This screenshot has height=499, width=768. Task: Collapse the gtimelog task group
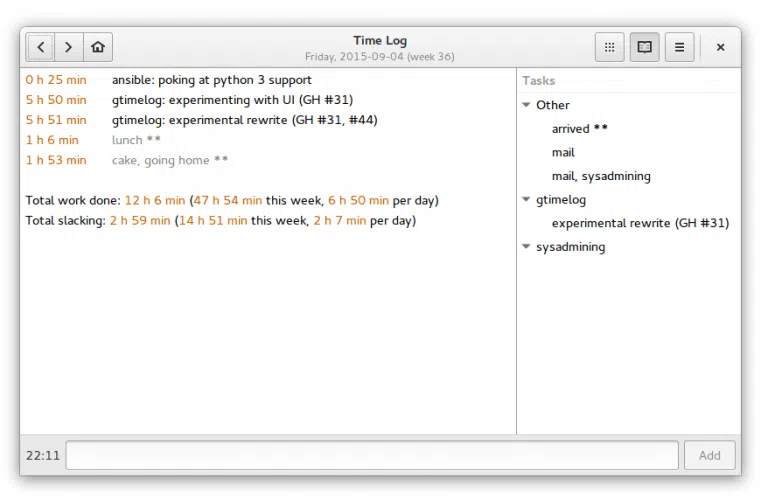(526, 200)
